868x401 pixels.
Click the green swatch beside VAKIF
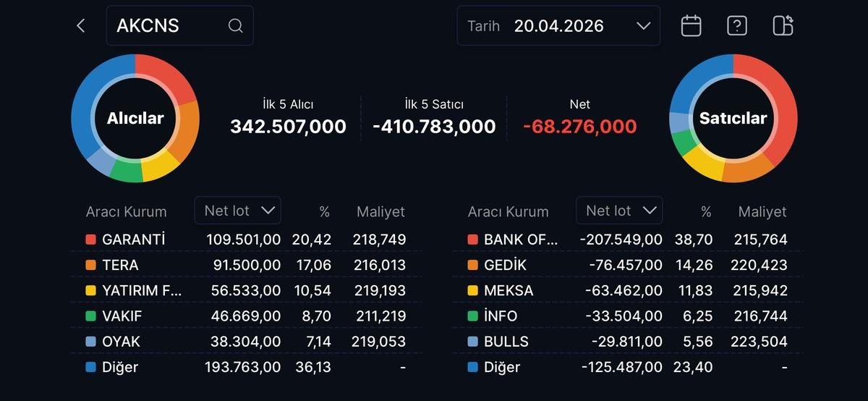pyautogui.click(x=90, y=316)
